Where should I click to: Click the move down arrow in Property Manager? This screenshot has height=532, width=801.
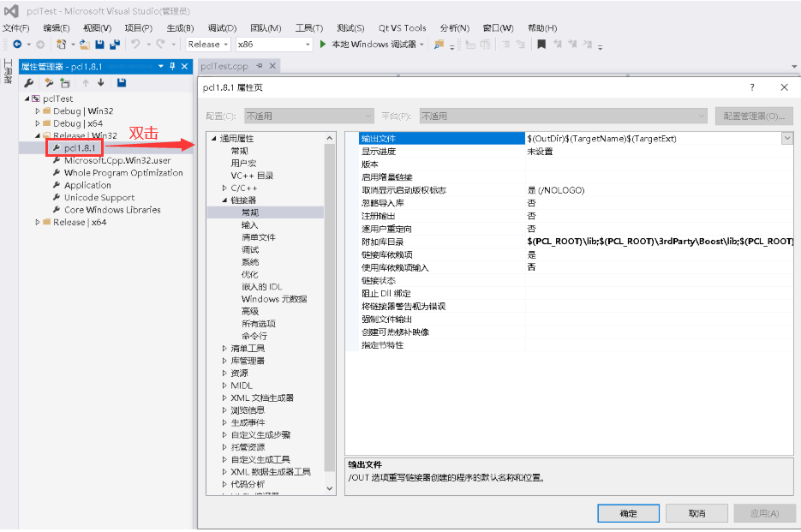[x=101, y=83]
